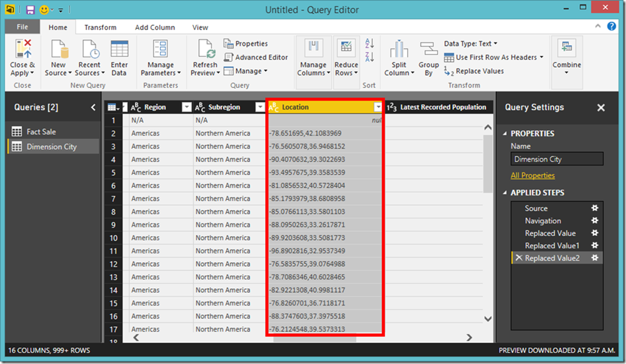Sort ascending A to Z

[x=369, y=43]
